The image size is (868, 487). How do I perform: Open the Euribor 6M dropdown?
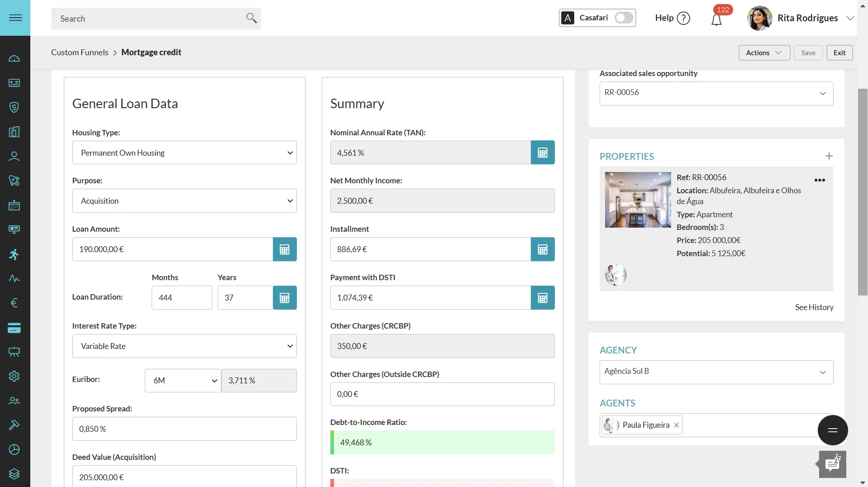tap(183, 381)
